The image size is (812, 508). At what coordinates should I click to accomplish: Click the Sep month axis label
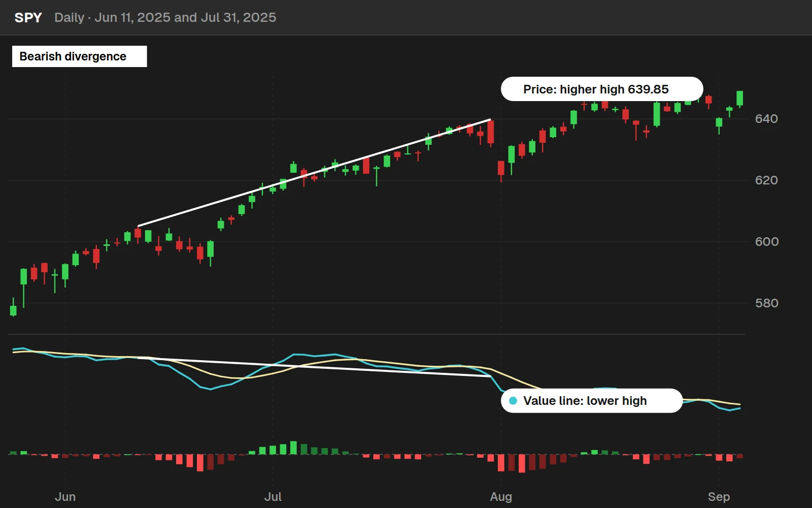(x=719, y=497)
